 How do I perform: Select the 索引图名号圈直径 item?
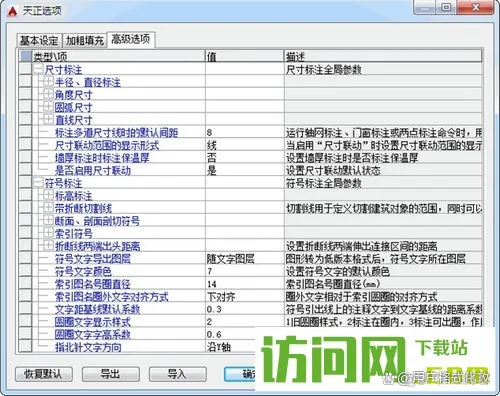pos(92,284)
